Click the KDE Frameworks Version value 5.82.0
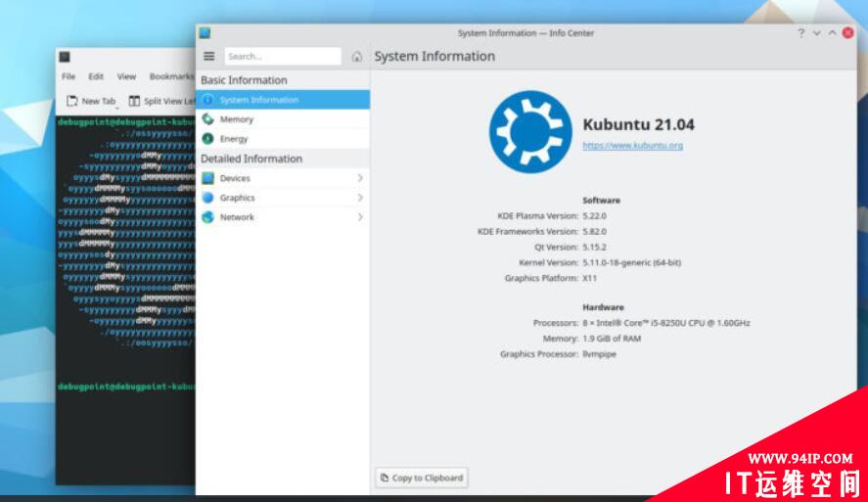This screenshot has height=502, width=868. coord(595,231)
